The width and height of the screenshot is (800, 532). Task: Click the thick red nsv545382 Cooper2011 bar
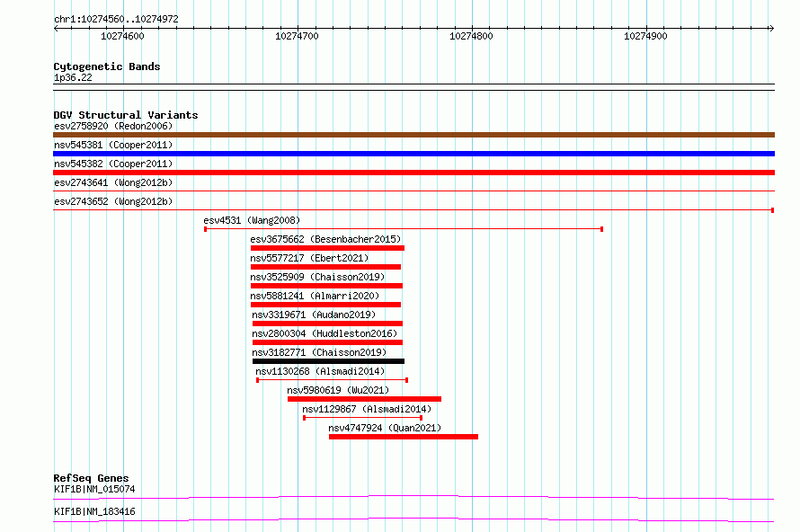(413, 173)
